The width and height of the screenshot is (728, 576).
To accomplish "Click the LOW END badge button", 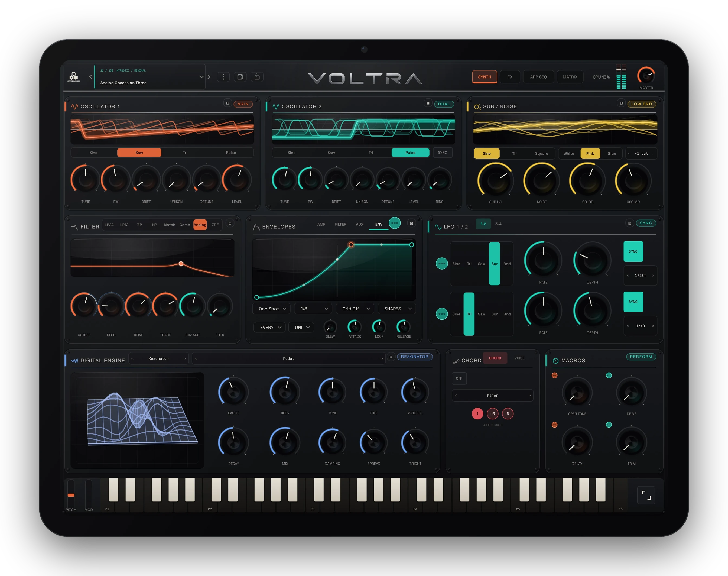I will 642,104.
